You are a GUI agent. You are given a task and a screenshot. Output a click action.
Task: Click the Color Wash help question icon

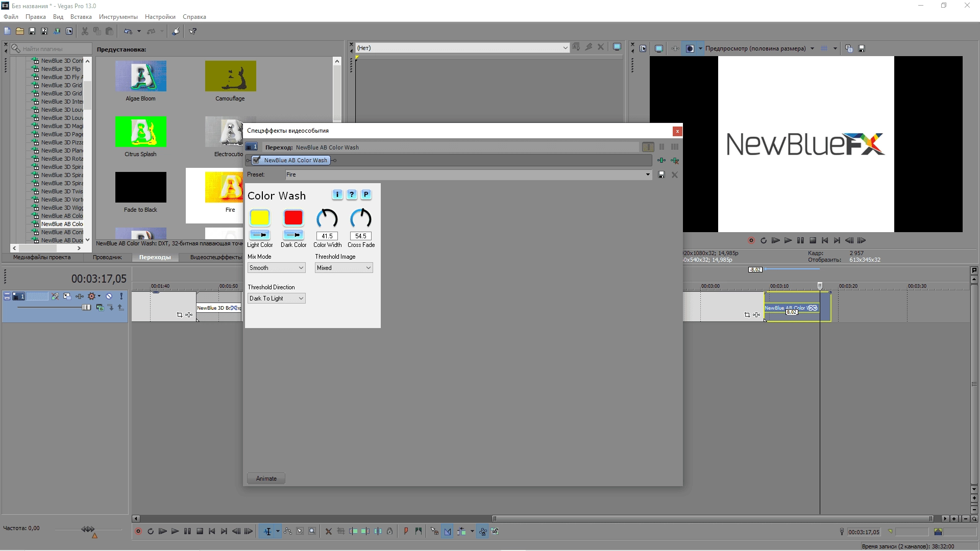tap(351, 194)
